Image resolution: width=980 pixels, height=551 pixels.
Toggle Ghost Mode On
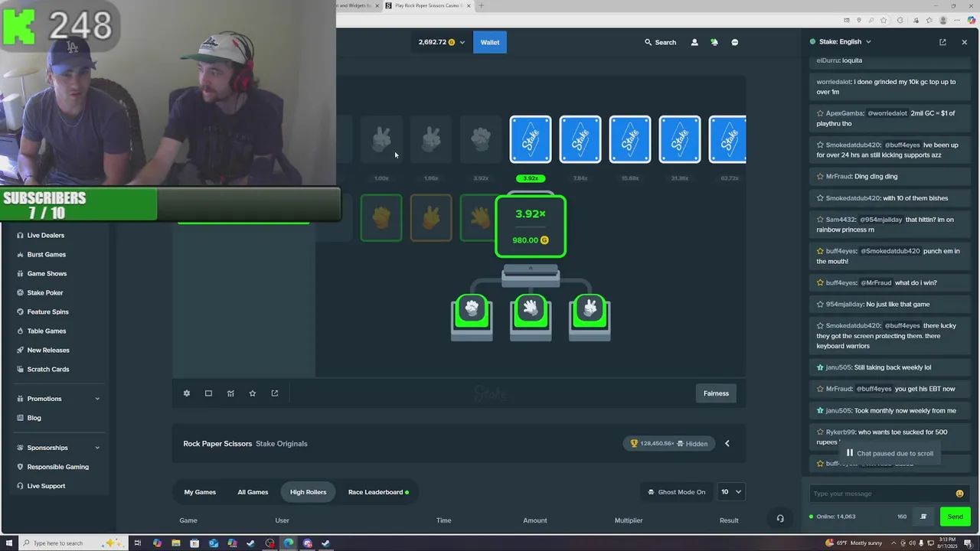pos(676,492)
